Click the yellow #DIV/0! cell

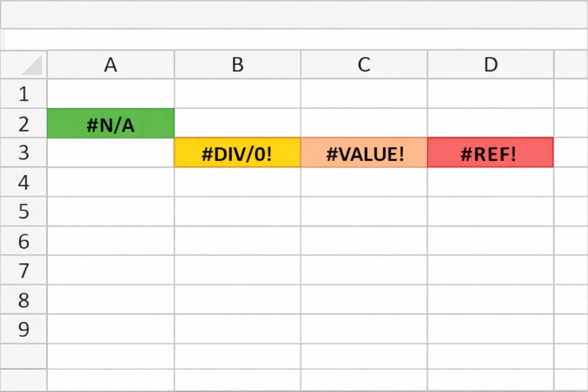tap(237, 154)
